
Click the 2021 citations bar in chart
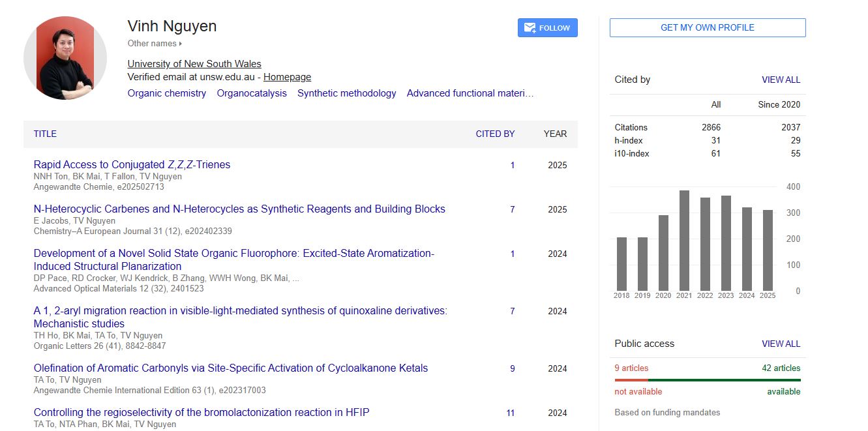(684, 240)
